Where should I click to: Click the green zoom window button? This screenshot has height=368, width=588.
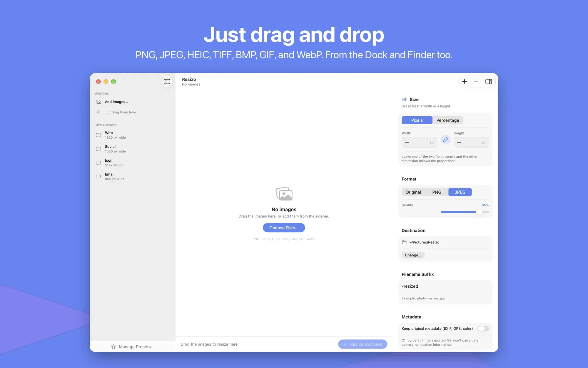tap(113, 82)
